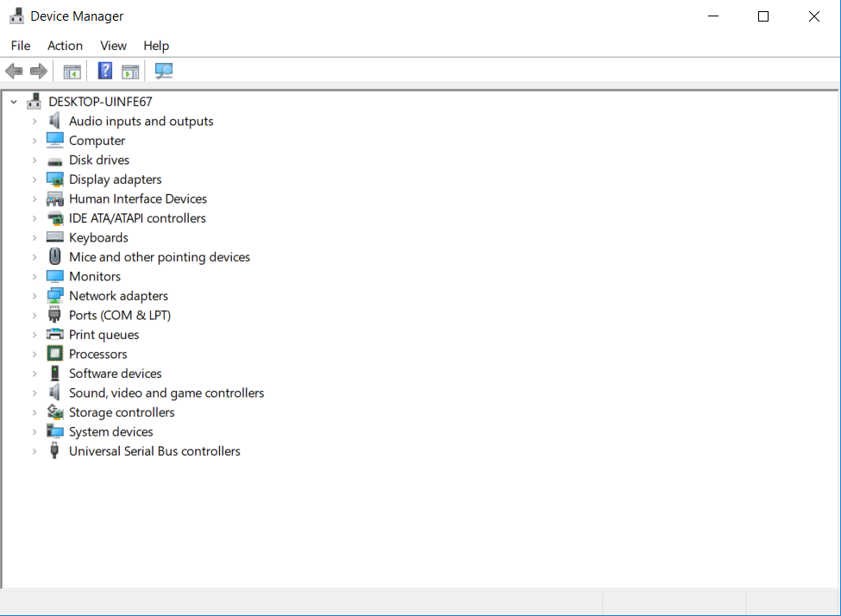Click the Software devices icon
This screenshot has width=841, height=616.
point(54,373)
